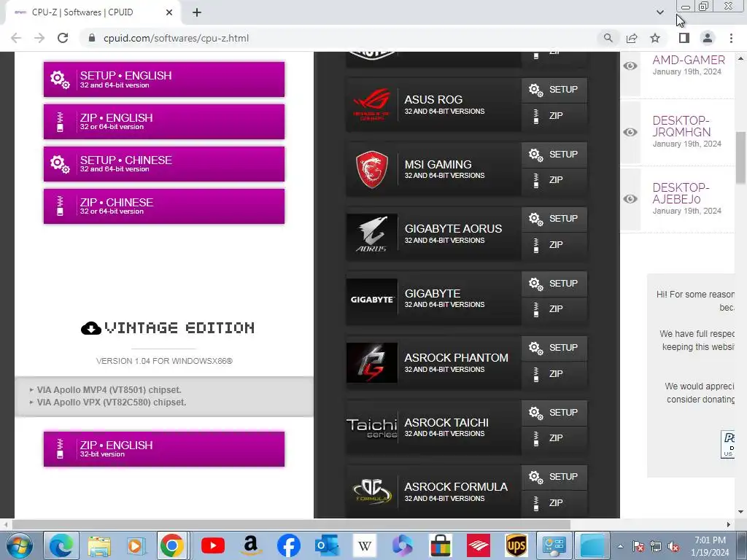
Task: Close the CPU-Z | Softwares tab
Action: click(169, 12)
